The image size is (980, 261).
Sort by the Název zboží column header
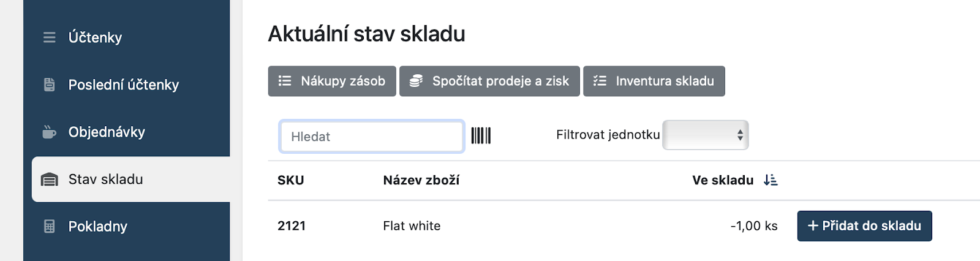click(x=421, y=180)
